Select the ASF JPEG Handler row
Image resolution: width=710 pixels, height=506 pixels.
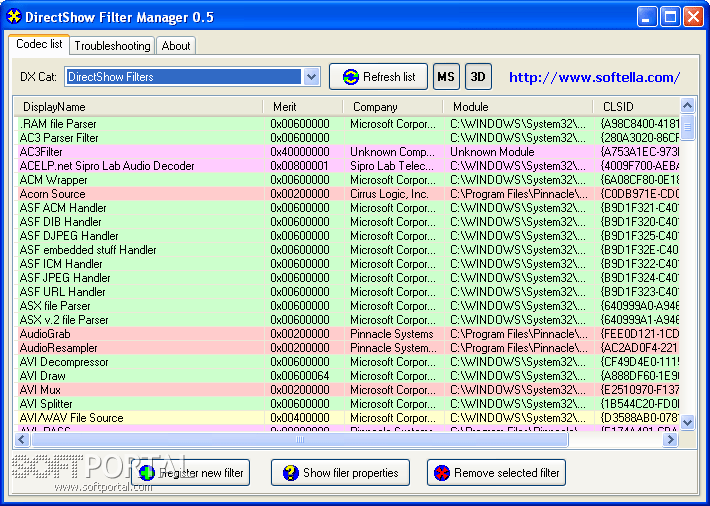click(347, 278)
